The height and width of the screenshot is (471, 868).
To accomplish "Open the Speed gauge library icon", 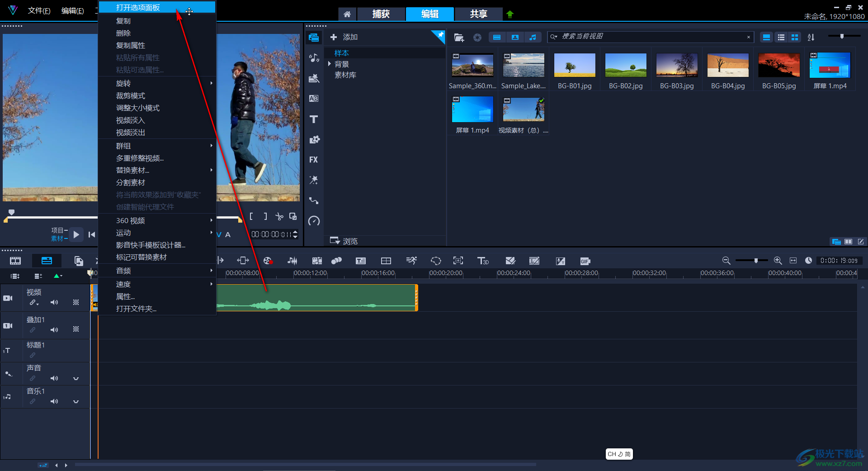I will (x=314, y=221).
